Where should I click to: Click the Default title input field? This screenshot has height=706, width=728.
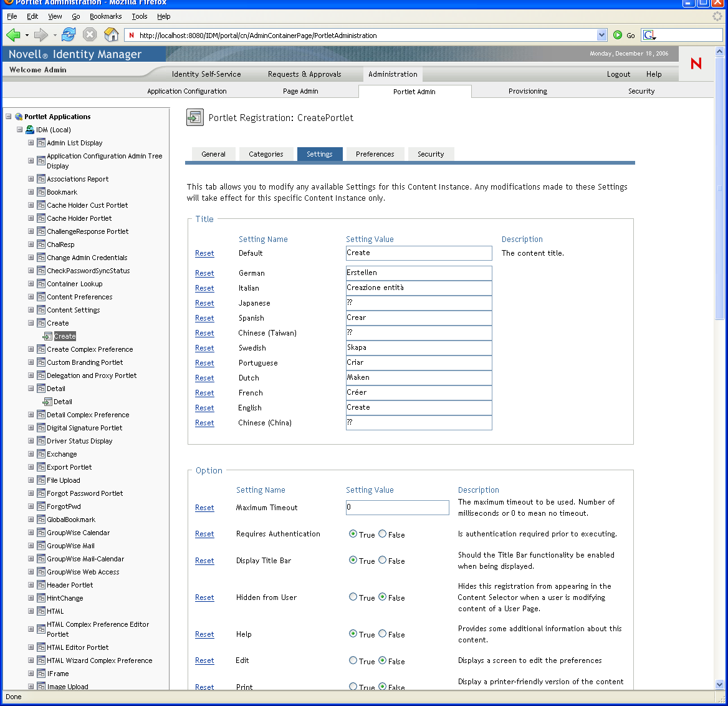coord(419,253)
